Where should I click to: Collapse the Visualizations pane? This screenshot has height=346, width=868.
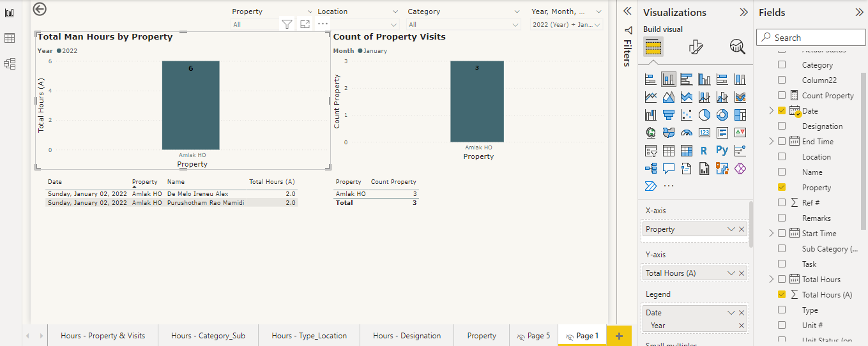tap(743, 12)
